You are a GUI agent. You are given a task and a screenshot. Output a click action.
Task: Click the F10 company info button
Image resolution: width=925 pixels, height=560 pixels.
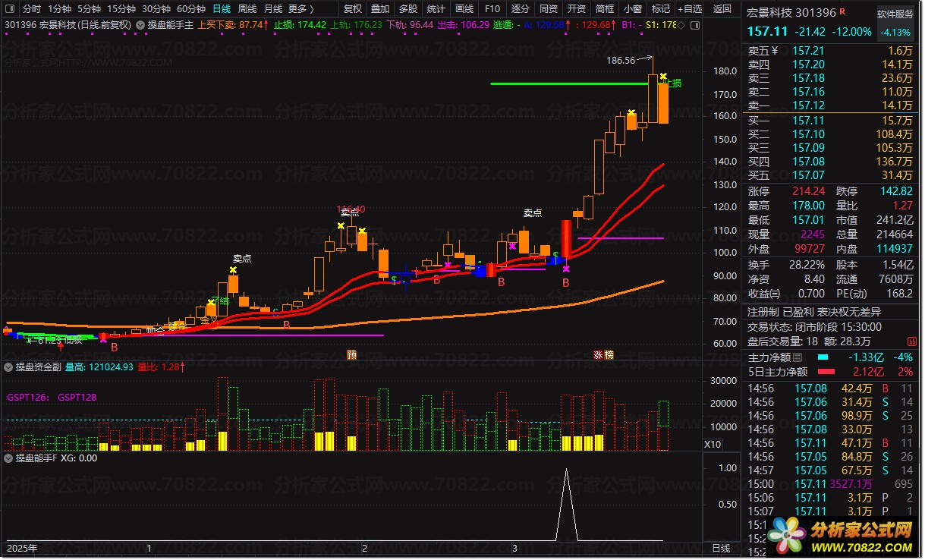tap(492, 9)
